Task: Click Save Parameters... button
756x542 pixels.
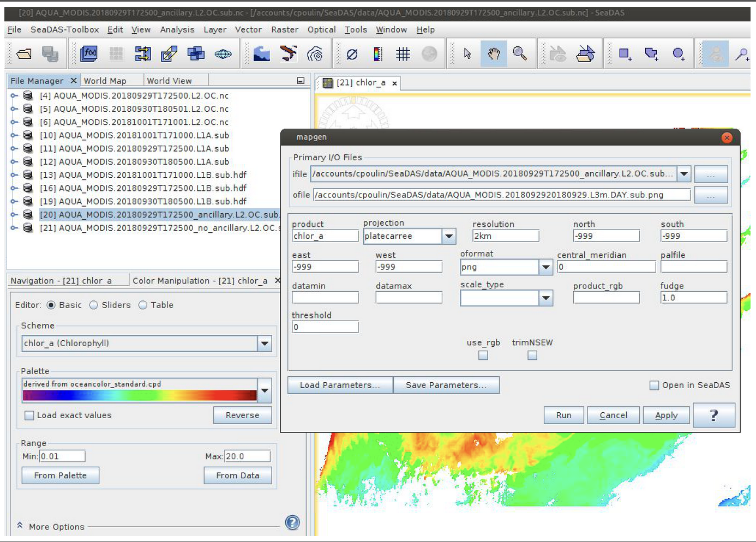Action: (x=446, y=385)
